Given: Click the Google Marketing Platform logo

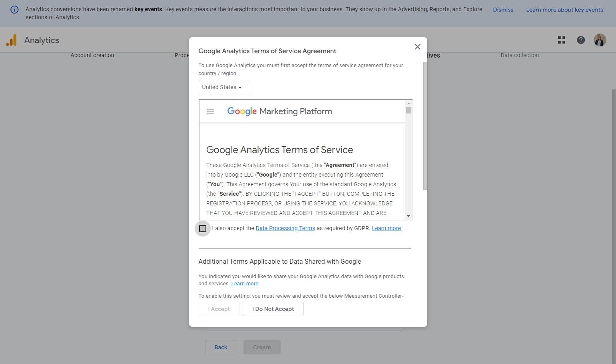Looking at the screenshot, I should click(279, 111).
